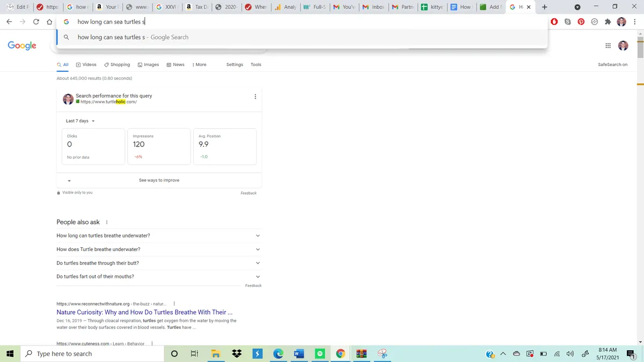Click the Impressions stat card
The width and height of the screenshot is (644, 362).
point(159,146)
